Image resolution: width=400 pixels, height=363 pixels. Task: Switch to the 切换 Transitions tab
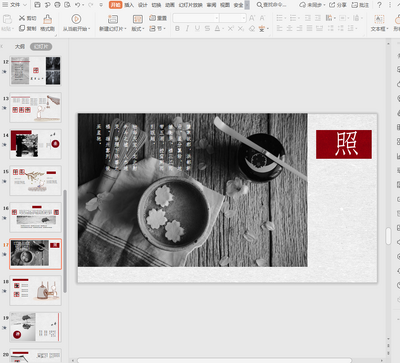coord(156,5)
